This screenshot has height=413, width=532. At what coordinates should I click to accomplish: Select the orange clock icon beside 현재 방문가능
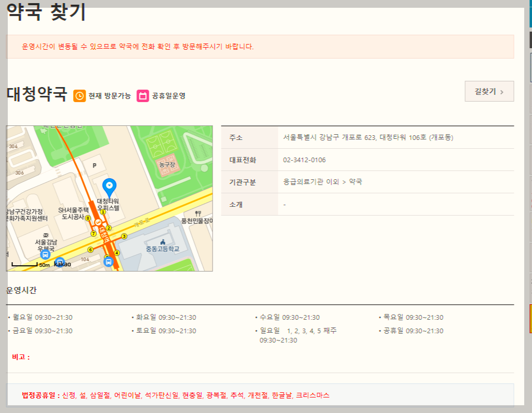click(79, 94)
